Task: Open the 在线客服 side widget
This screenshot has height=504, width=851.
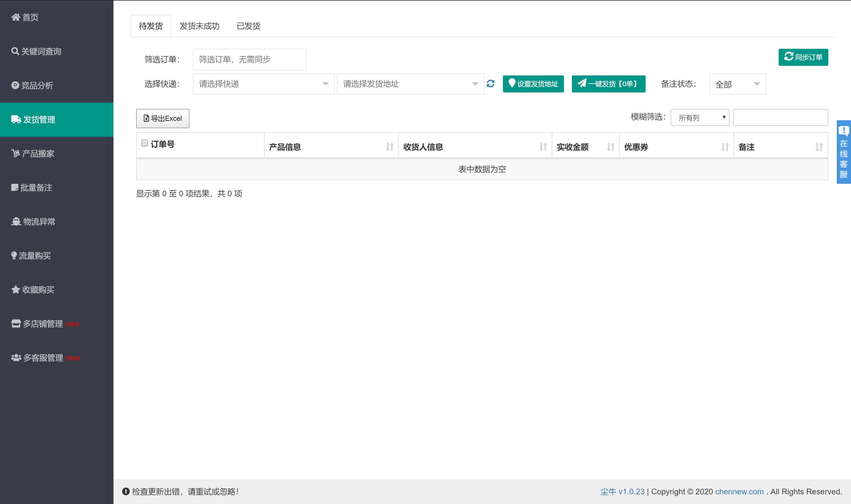Action: point(844,152)
